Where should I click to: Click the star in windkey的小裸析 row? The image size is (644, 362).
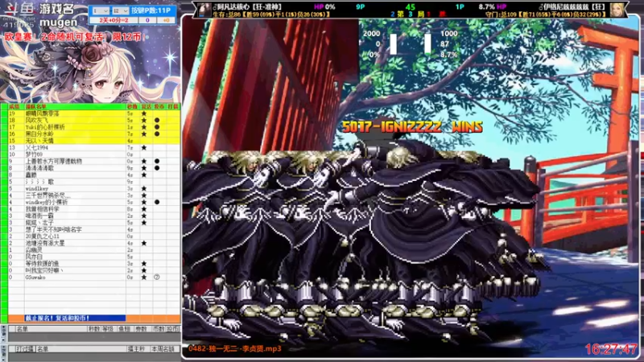tap(144, 202)
